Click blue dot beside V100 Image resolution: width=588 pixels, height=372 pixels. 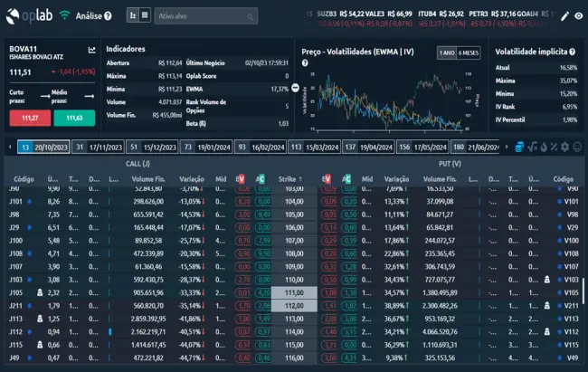(x=559, y=241)
